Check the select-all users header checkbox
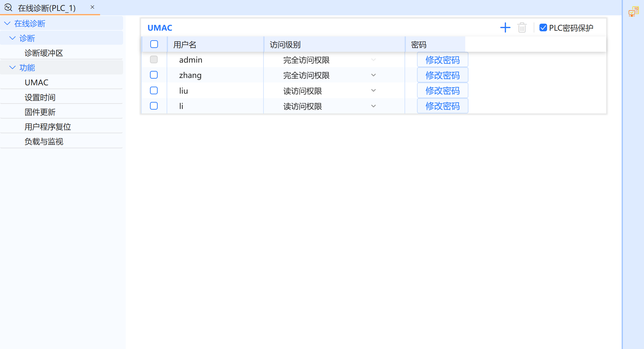 tap(154, 44)
